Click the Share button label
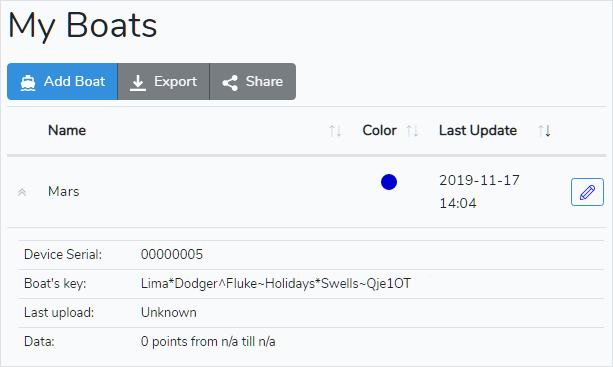Viewport: 613px width, 367px height. pyautogui.click(x=264, y=81)
